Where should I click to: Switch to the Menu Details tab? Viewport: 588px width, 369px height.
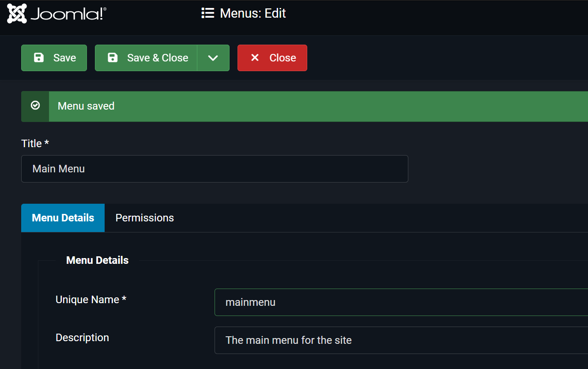click(x=63, y=218)
